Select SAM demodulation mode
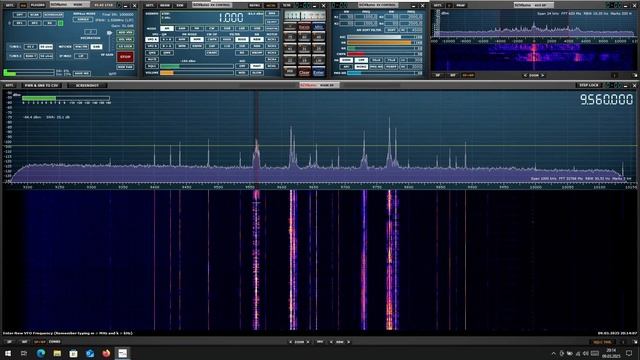Screen dimensions: 640x360 [x=182, y=29]
